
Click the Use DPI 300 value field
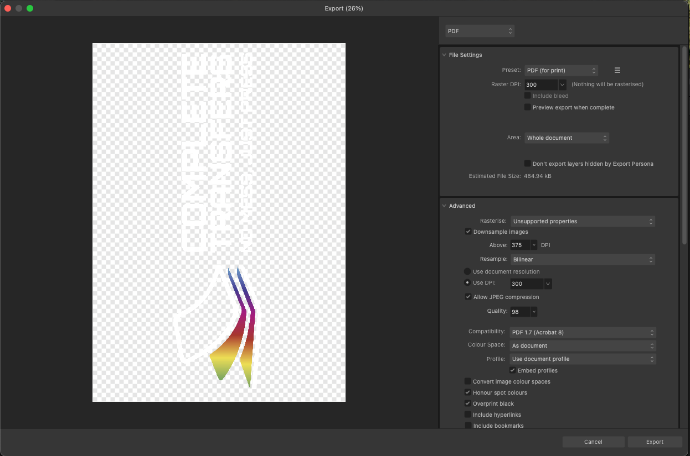527,284
